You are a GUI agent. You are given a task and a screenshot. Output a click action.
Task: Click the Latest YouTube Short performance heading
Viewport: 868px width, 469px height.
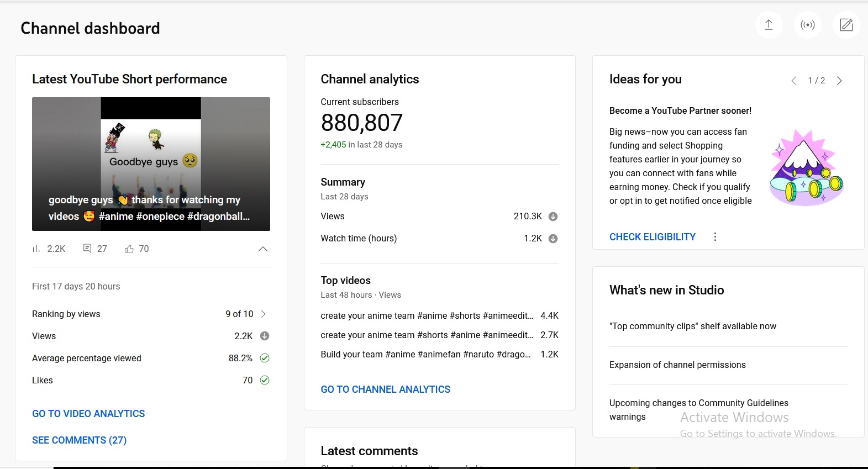click(x=130, y=80)
